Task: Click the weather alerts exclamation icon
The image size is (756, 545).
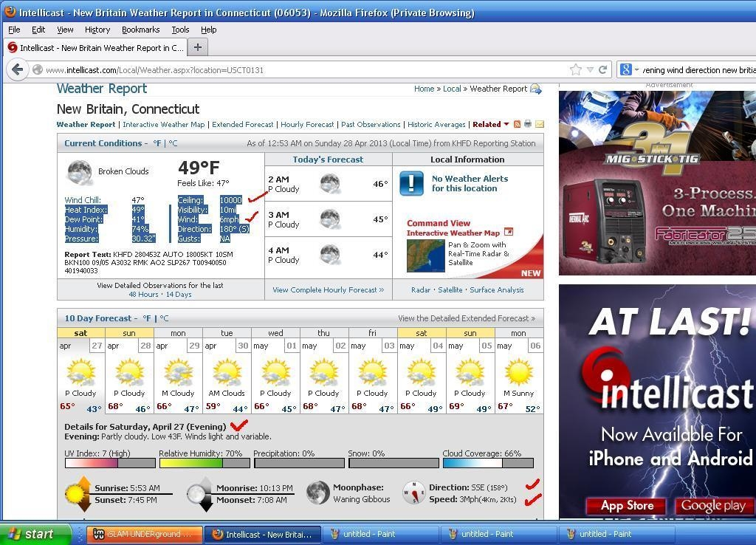Action: click(x=411, y=183)
